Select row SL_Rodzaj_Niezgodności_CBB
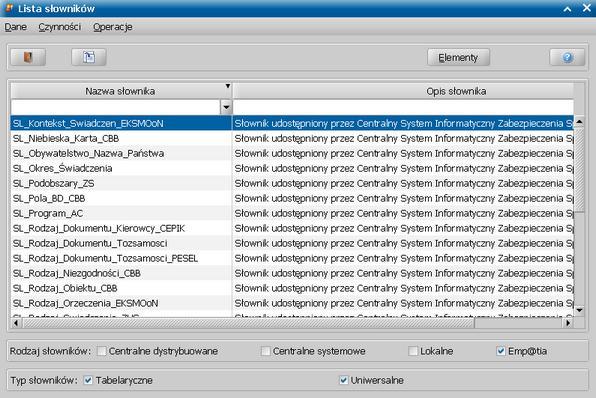 pyautogui.click(x=292, y=273)
